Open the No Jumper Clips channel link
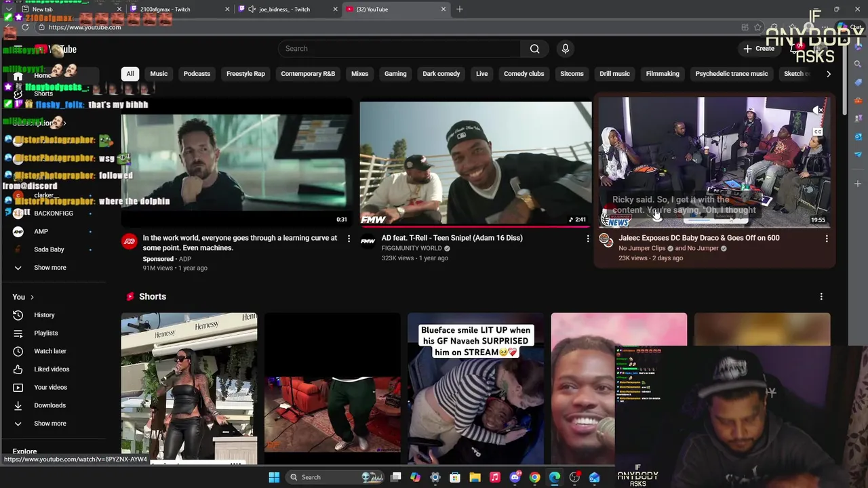The width and height of the screenshot is (868, 488). pos(642,248)
